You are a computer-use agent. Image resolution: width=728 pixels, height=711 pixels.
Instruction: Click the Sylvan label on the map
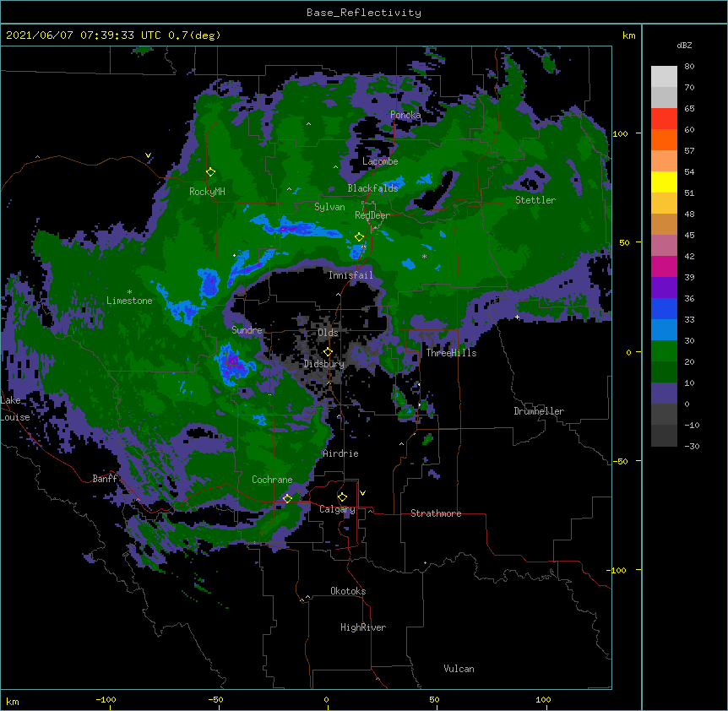coord(329,207)
